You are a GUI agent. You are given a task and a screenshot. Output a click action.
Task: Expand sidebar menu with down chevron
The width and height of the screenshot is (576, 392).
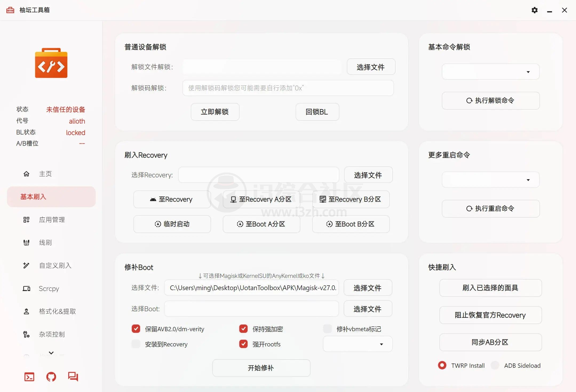[51, 353]
